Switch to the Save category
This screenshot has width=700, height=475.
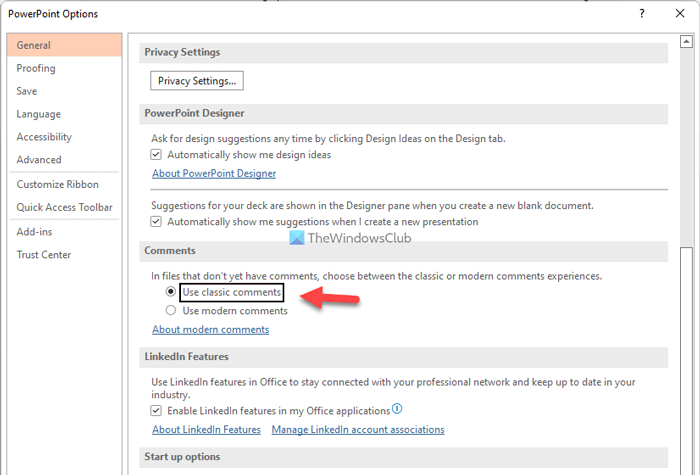(27, 91)
